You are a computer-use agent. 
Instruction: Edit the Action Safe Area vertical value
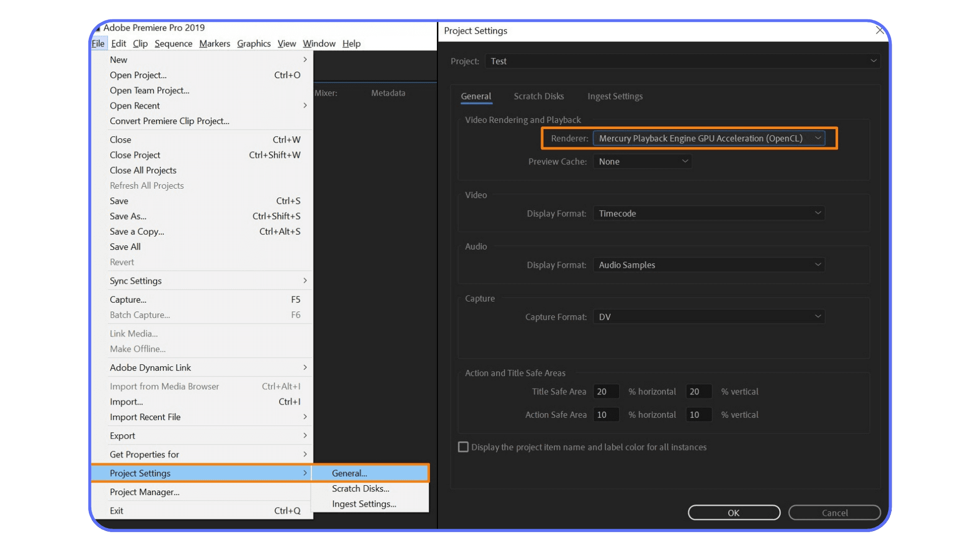[x=698, y=415]
